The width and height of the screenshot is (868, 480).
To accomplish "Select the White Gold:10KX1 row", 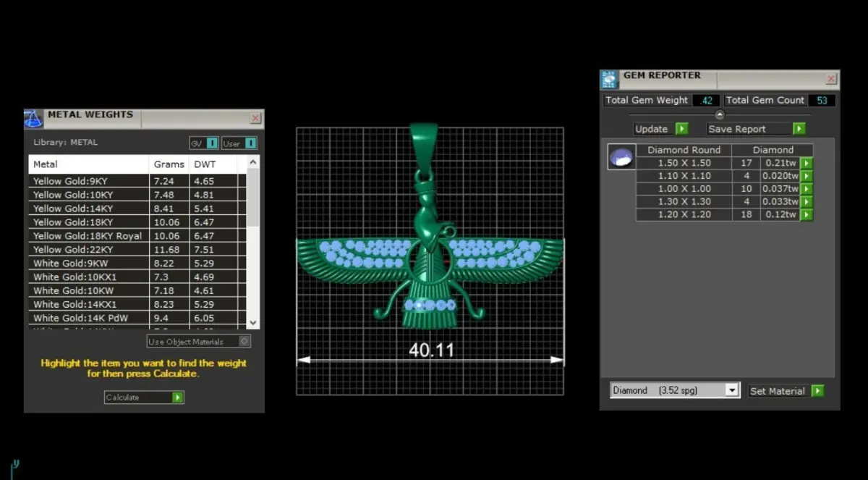I will tap(137, 277).
